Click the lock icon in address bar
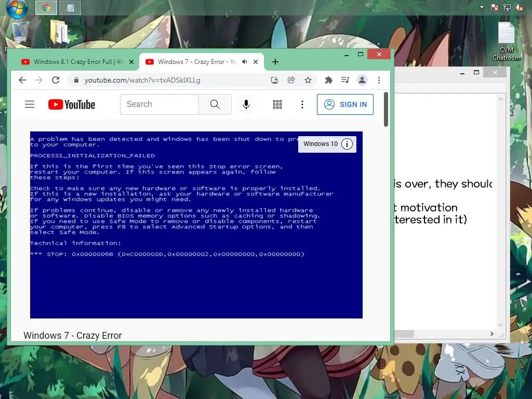This screenshot has width=532, height=399. tap(76, 80)
